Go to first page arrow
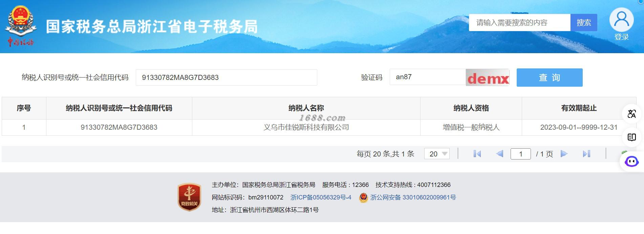 click(x=477, y=154)
